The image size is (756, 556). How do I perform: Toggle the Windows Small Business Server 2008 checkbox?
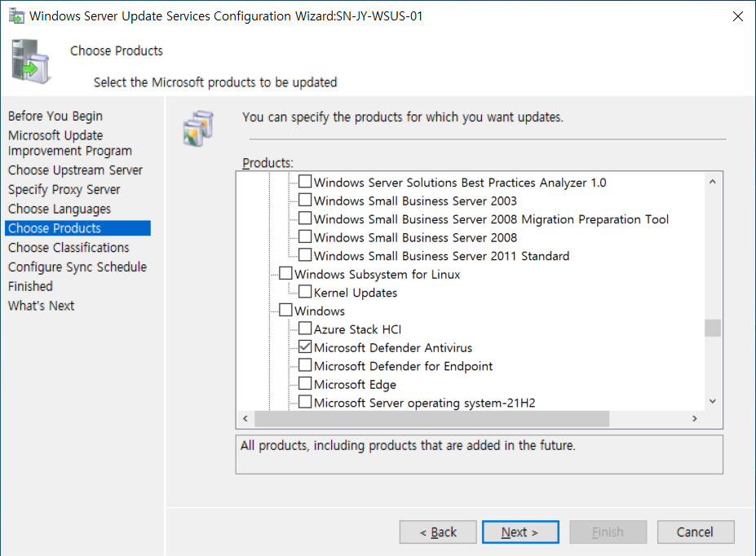pyautogui.click(x=305, y=236)
